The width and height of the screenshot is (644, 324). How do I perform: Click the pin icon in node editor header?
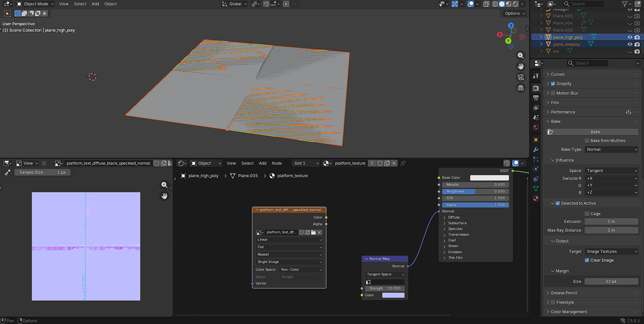[403, 163]
